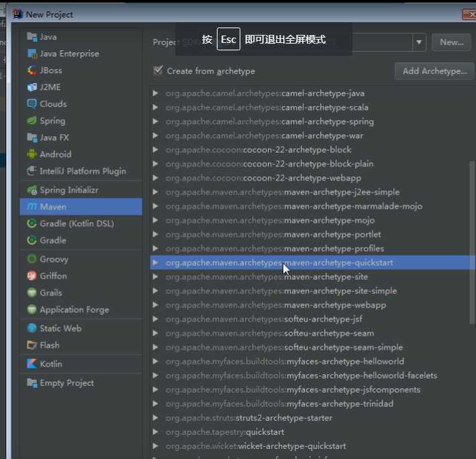
Task: Click the Spring leaf icon
Action: (32, 121)
